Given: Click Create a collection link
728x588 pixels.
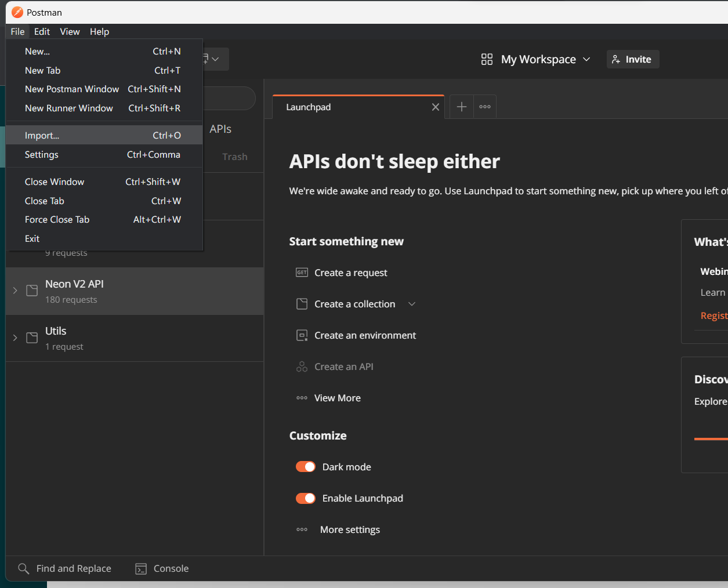Looking at the screenshot, I should coord(354,304).
